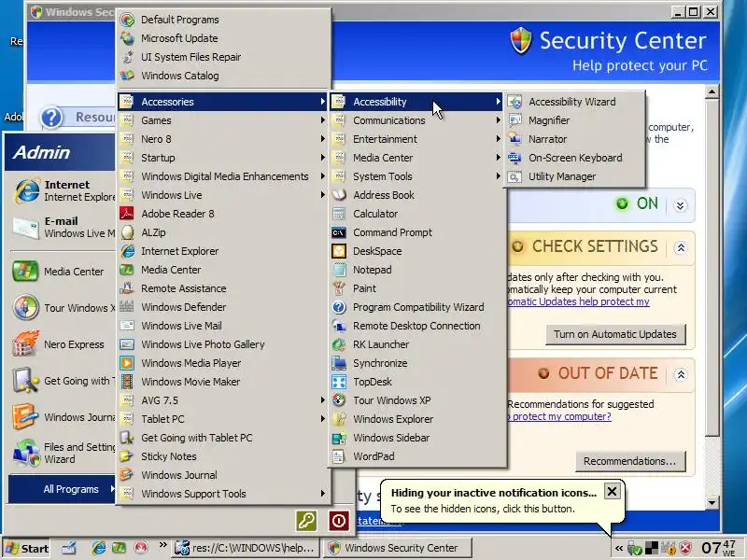Viewport: 747px width, 560px height.
Task: Expand the Entertainment submenu
Action: point(416,139)
